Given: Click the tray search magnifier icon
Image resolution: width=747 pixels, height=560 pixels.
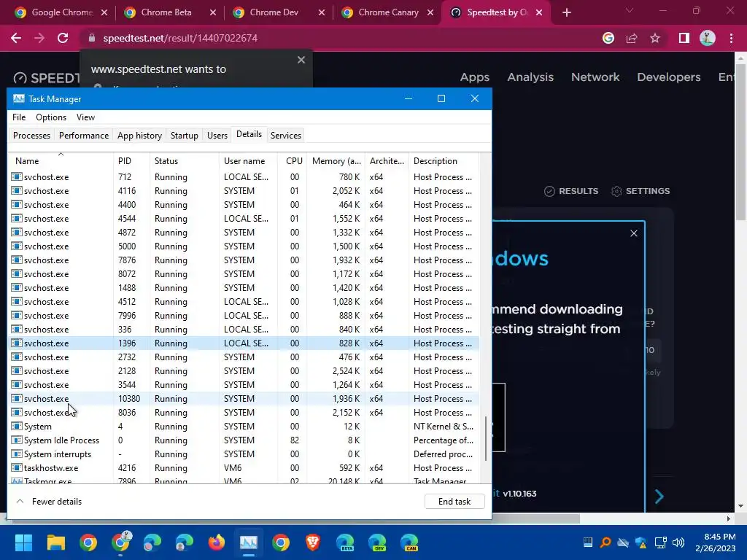Looking at the screenshot, I should click(605, 542).
